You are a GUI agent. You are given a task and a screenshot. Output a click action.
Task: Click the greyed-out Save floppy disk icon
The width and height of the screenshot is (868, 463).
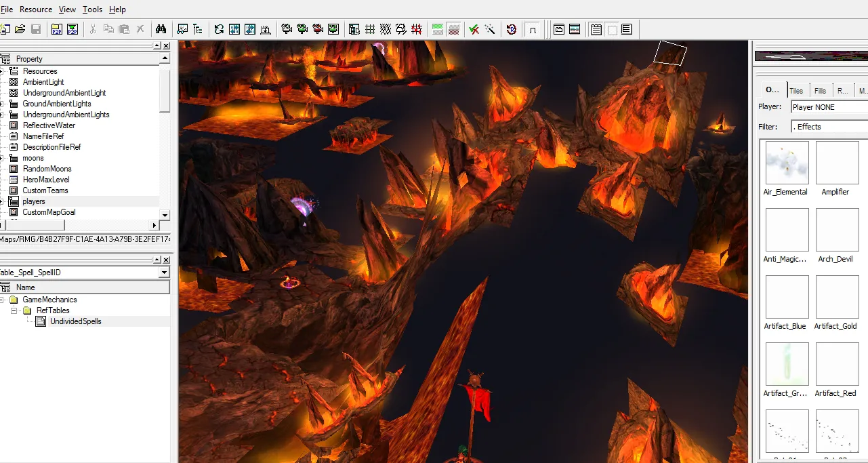pos(36,29)
